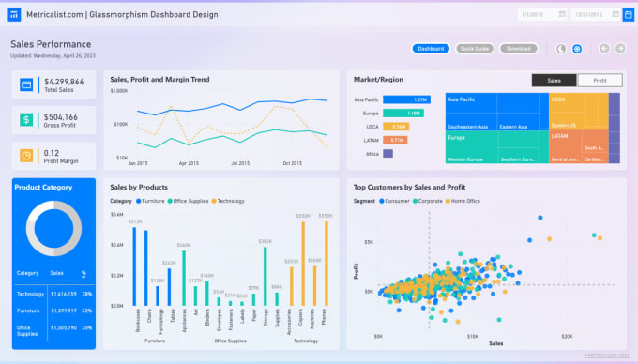This screenshot has height=364, width=638.
Task: Switch to dark mode with moon icon
Action: point(561,49)
